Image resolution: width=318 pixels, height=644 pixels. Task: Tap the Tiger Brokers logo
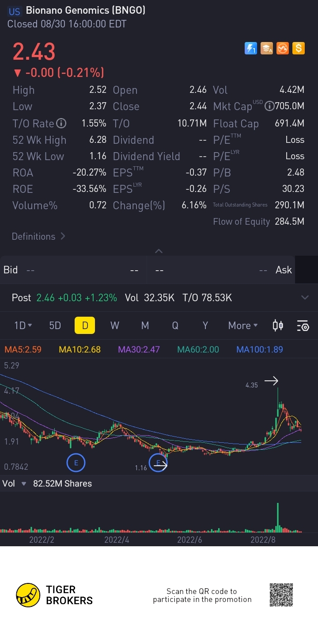point(54,595)
